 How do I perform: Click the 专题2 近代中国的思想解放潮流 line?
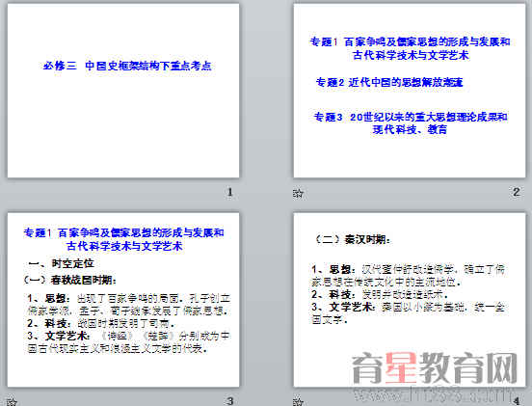[389, 82]
